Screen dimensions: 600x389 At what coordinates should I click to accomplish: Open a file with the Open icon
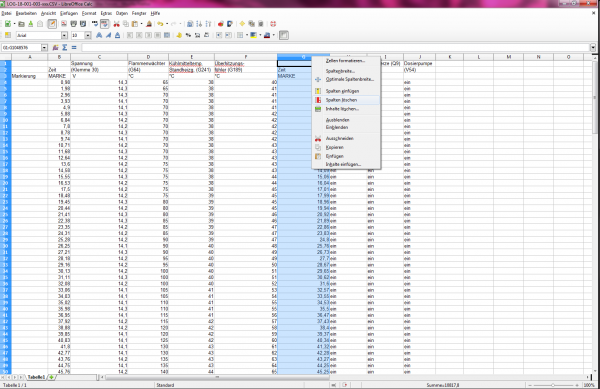21,24
